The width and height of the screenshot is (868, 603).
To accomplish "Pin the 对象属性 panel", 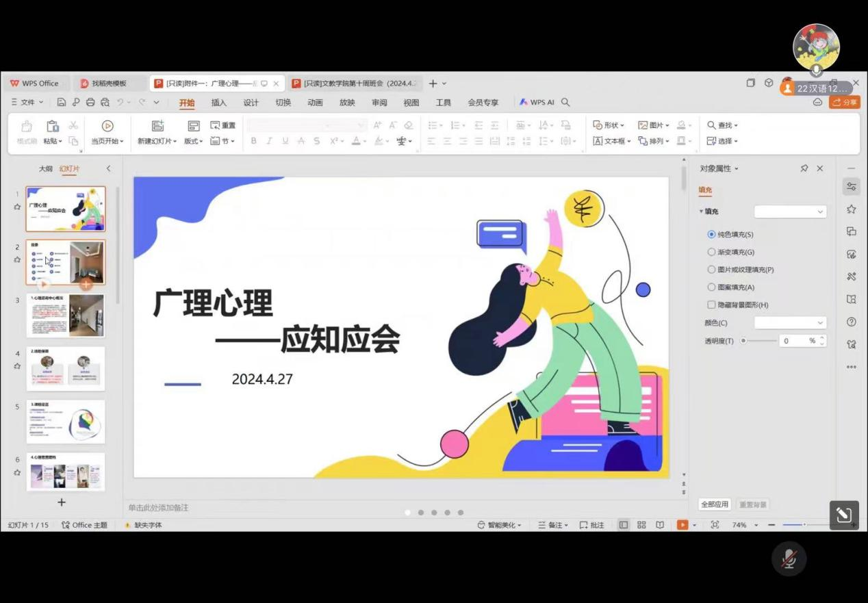I will [804, 168].
